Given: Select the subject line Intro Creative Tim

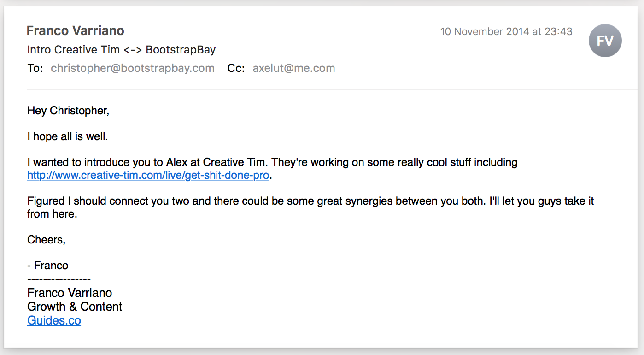Looking at the screenshot, I should 121,50.
